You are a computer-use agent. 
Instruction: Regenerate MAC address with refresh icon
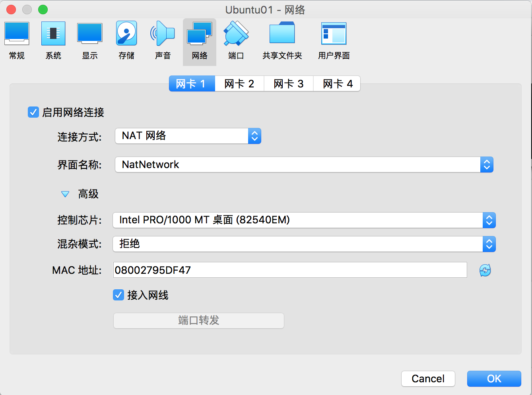[x=485, y=270]
